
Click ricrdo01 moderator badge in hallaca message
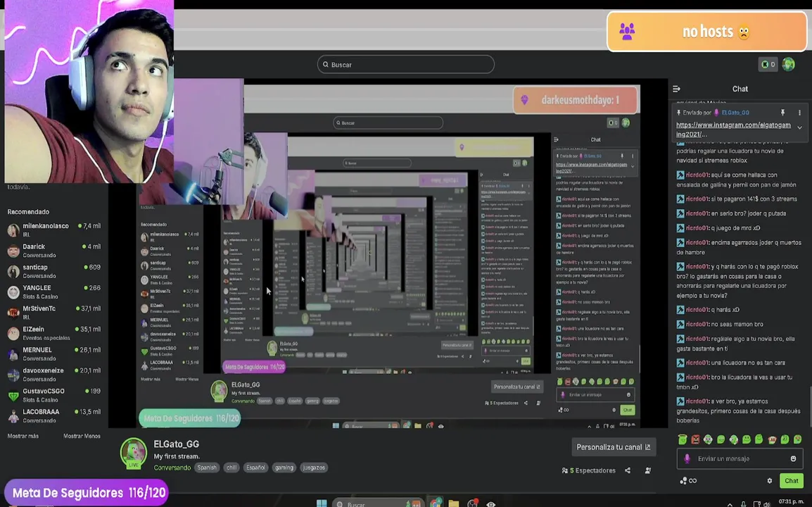point(680,175)
